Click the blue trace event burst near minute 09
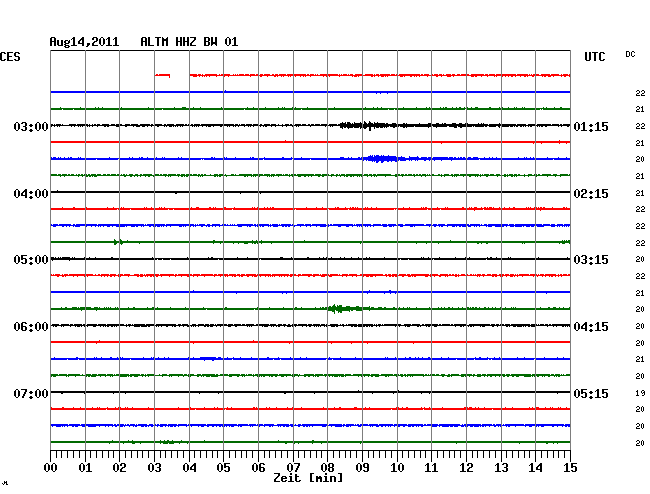Image resolution: width=650 pixels, height=494 pixels. pyautogui.click(x=380, y=158)
